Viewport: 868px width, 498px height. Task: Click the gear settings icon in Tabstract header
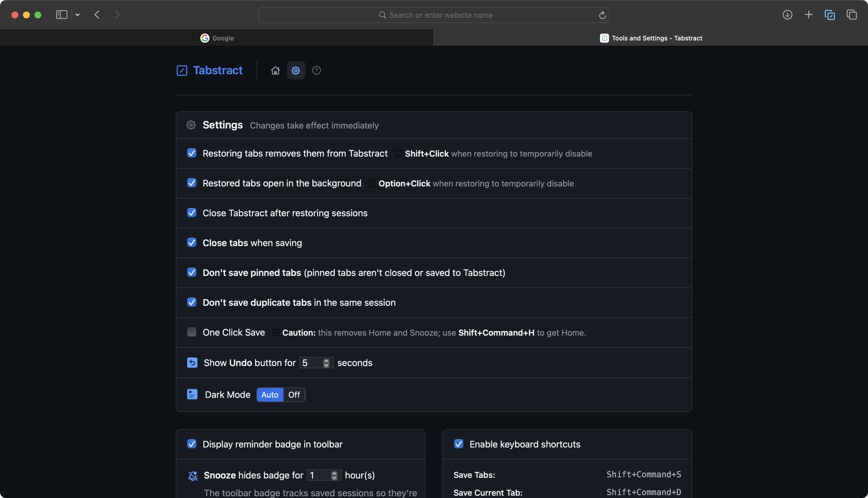coord(296,71)
